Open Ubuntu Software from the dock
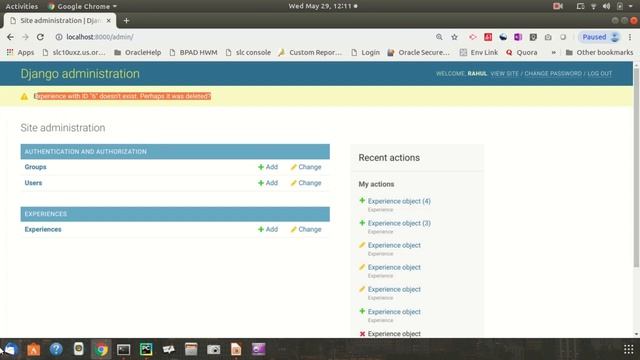The width and height of the screenshot is (640, 360). coord(33,349)
